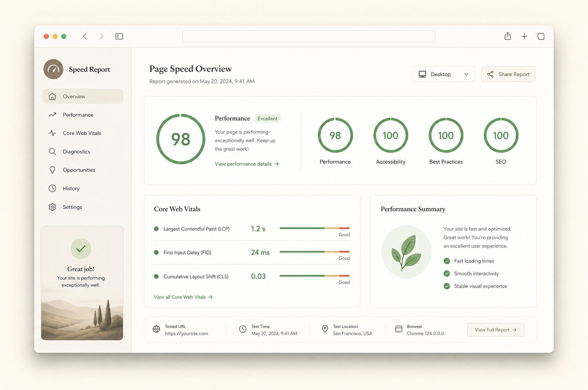The height and width of the screenshot is (390, 588).
Task: Click the location pin beside Test Location
Action: coord(325,329)
